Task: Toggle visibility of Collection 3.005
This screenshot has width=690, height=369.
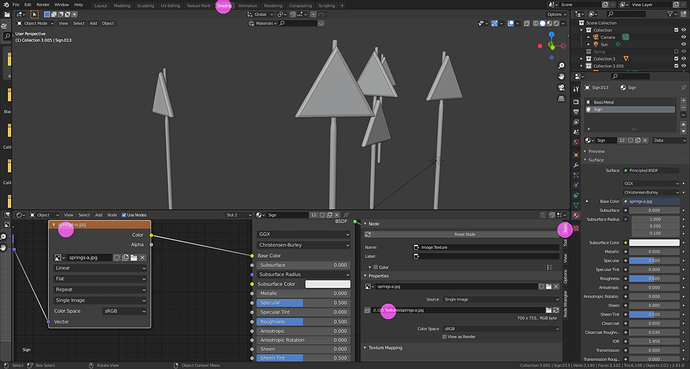Action: pyautogui.click(x=683, y=66)
